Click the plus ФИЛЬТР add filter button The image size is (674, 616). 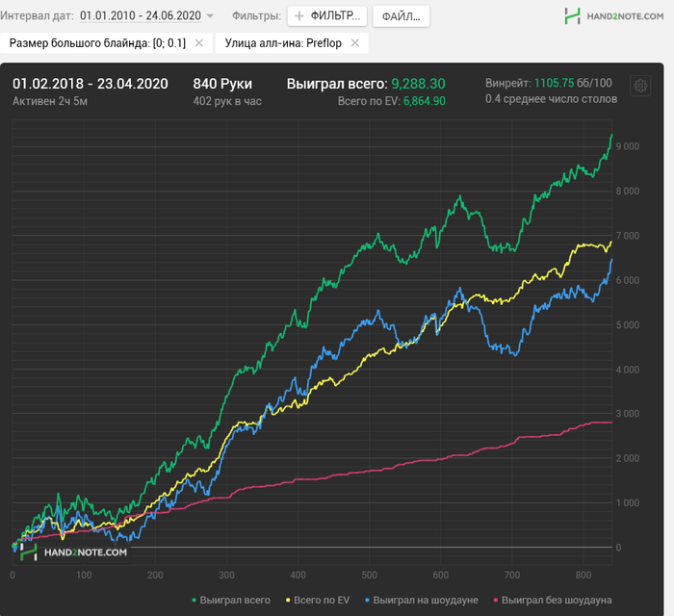327,16
